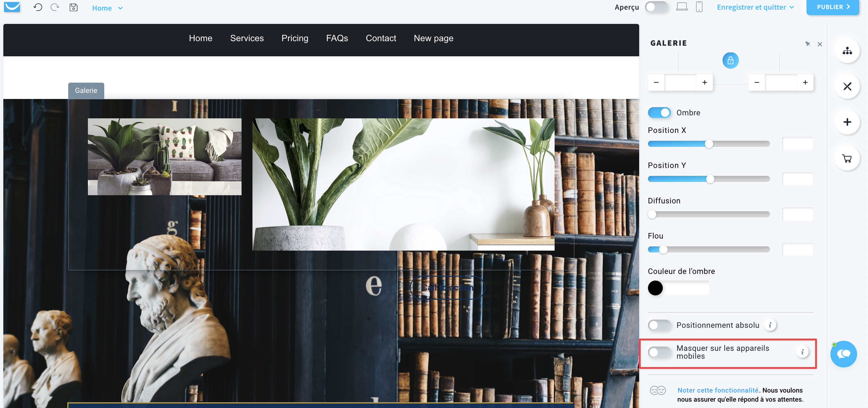Drag the Position X slider
This screenshot has height=408, width=868.
point(709,143)
